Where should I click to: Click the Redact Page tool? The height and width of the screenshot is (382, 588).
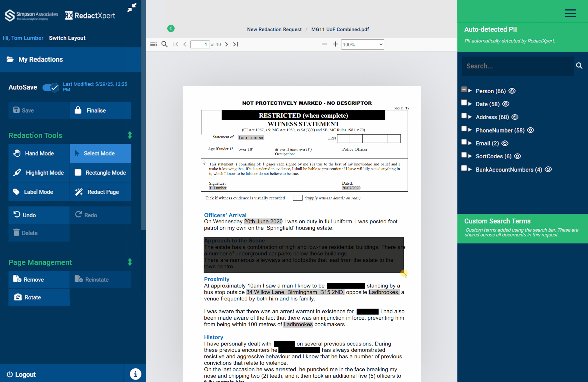[x=101, y=192]
